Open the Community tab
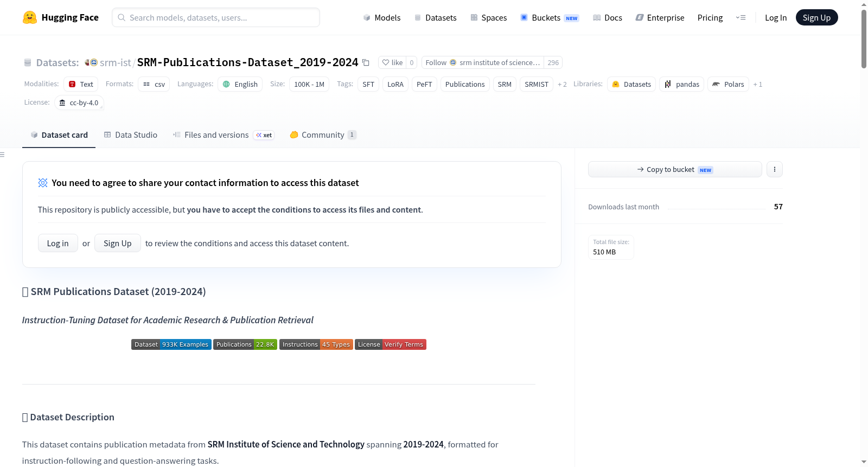 323,135
